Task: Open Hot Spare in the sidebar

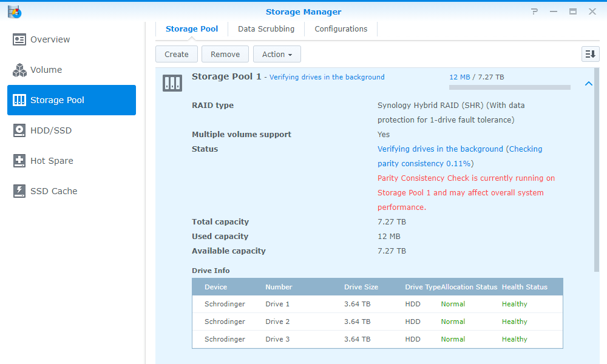Action: 72,161
